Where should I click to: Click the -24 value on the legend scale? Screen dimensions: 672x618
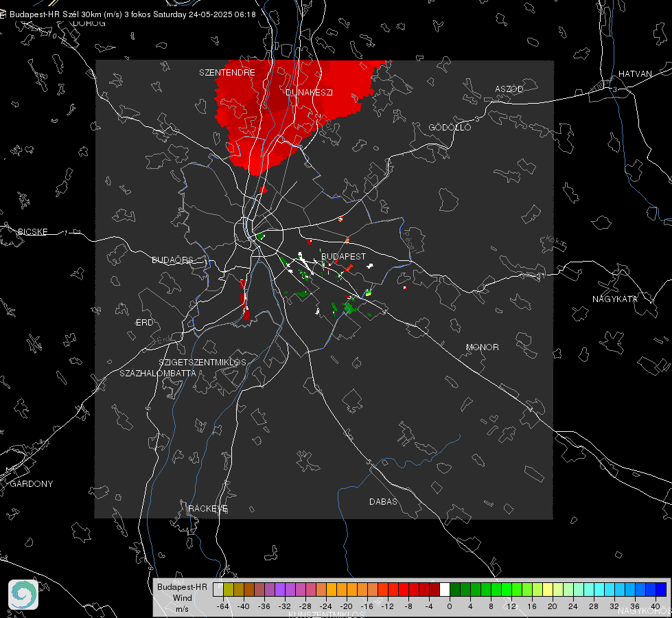click(326, 606)
